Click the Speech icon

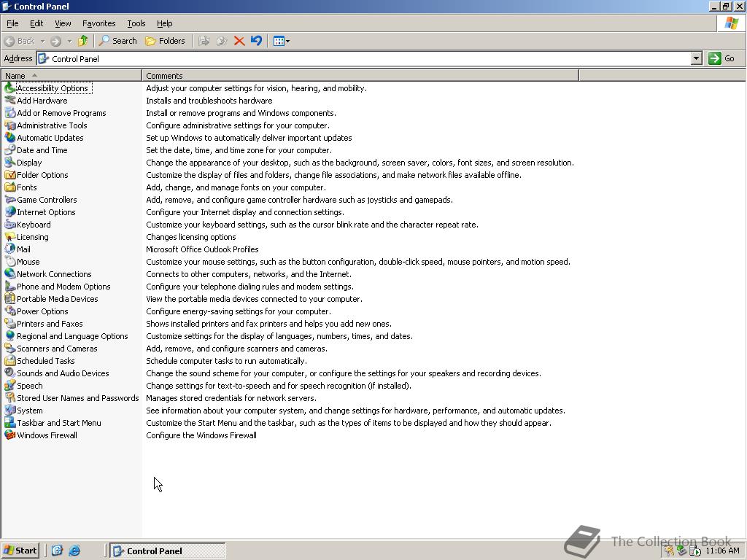[9, 385]
